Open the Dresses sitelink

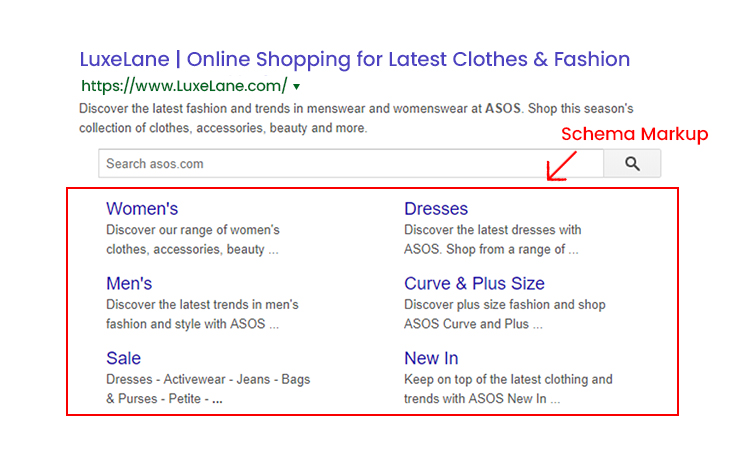[x=436, y=209]
